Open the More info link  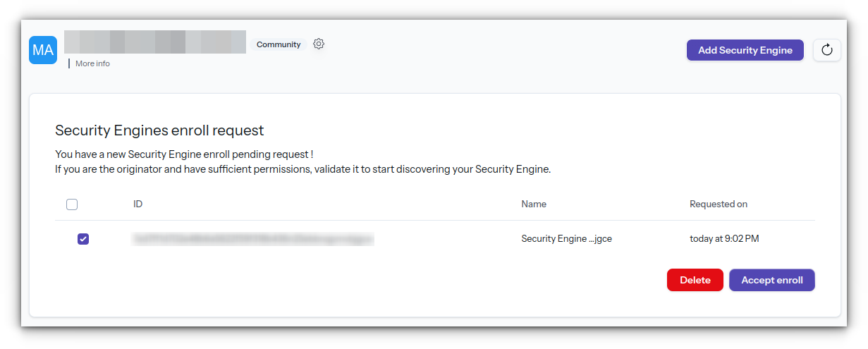(x=92, y=63)
